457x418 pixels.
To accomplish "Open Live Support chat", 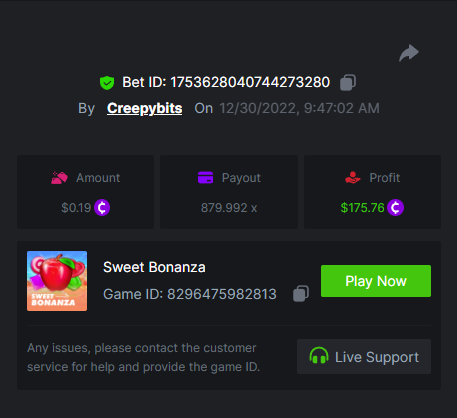I will pyautogui.click(x=364, y=356).
